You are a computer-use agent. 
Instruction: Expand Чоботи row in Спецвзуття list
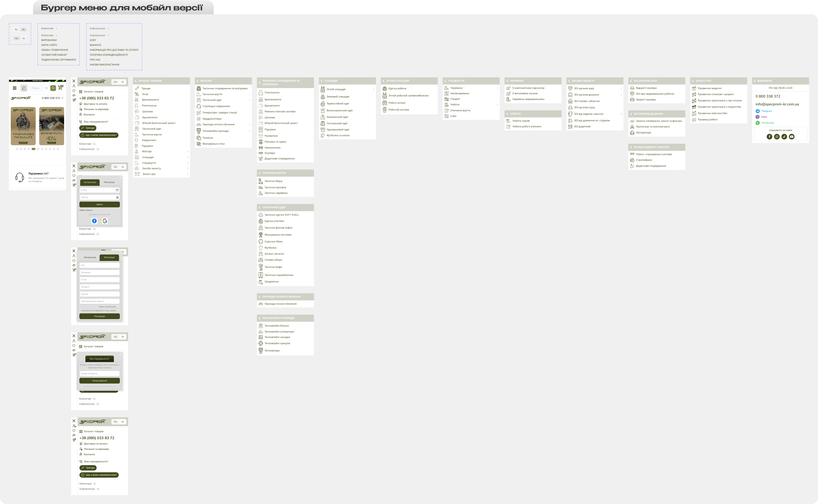point(497,105)
